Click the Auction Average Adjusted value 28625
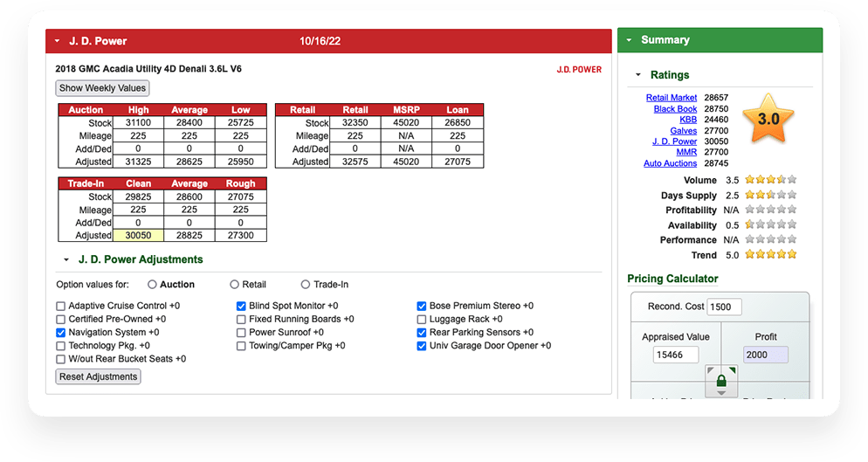The width and height of the screenshot is (868, 462). point(189,162)
